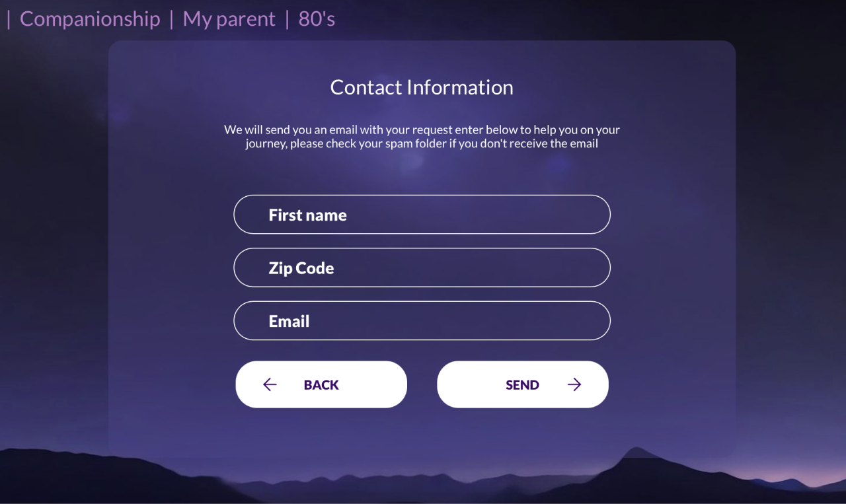Click the "Email" placeholder text
The image size is (846, 504).
289,321
